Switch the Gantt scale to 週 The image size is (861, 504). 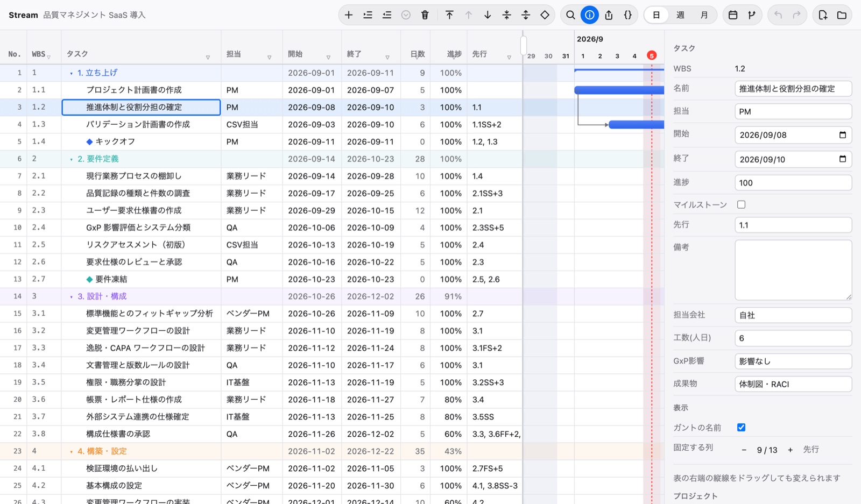(x=680, y=15)
